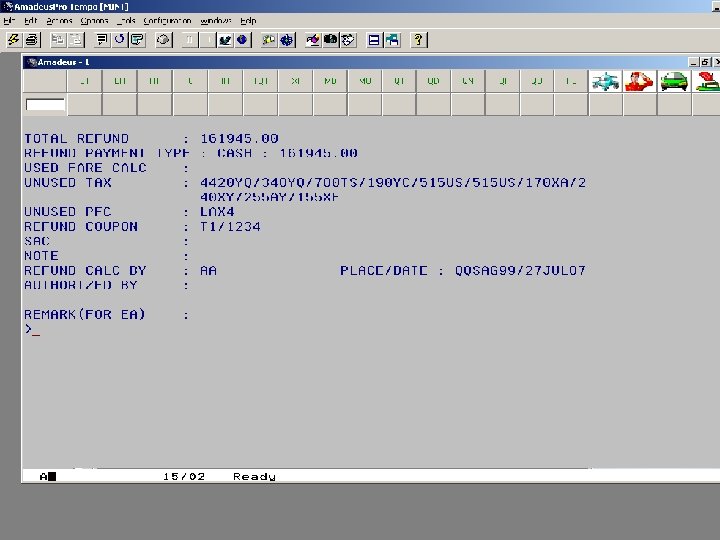Viewport: 720px width, 540px height.
Task: Click the XI quick key button
Action: click(295, 81)
